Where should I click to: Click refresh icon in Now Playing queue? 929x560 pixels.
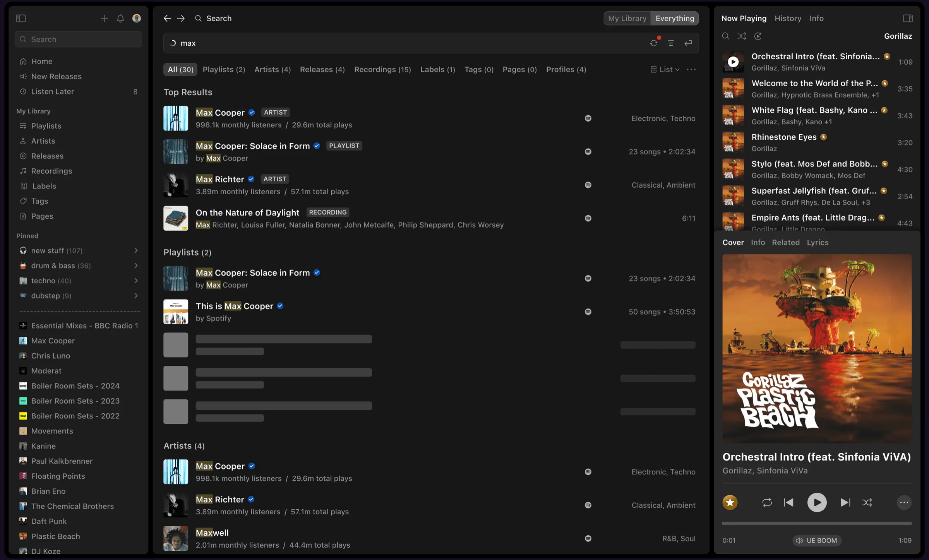(x=758, y=36)
